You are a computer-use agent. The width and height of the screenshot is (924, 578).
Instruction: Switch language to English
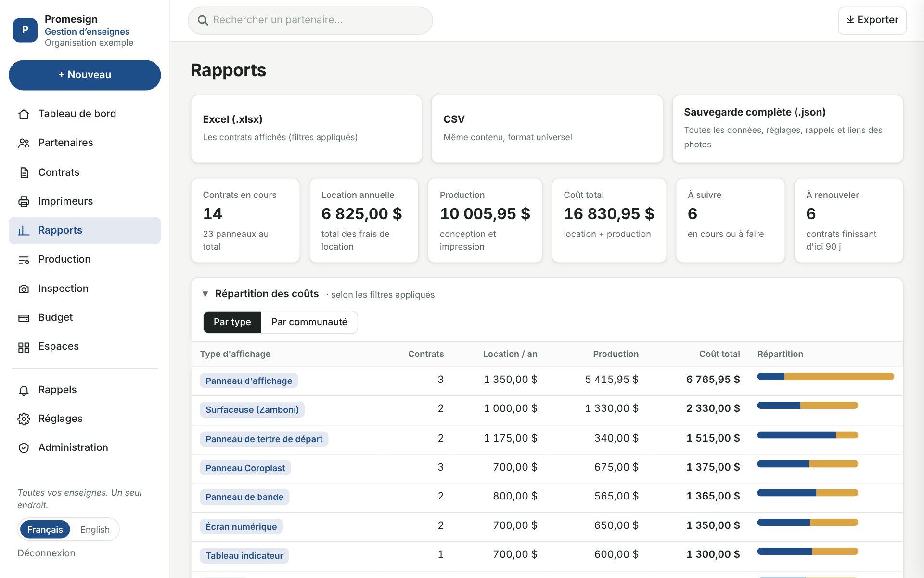pos(95,529)
